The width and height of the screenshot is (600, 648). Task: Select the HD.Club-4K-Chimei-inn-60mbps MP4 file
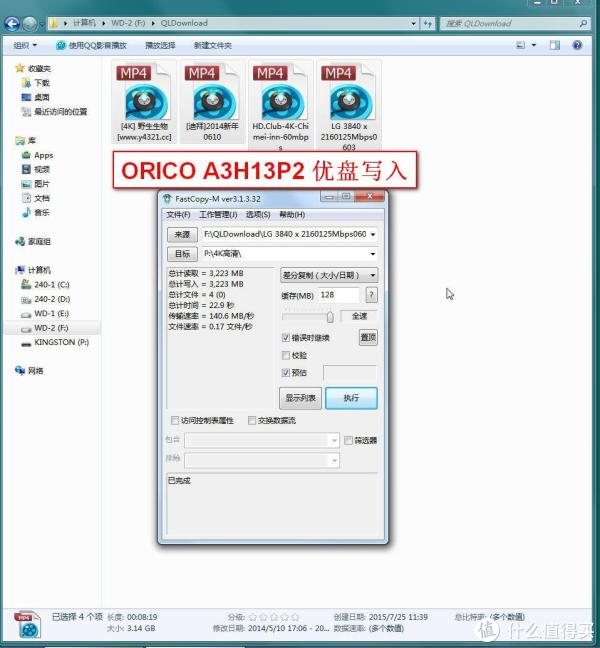coord(281,105)
